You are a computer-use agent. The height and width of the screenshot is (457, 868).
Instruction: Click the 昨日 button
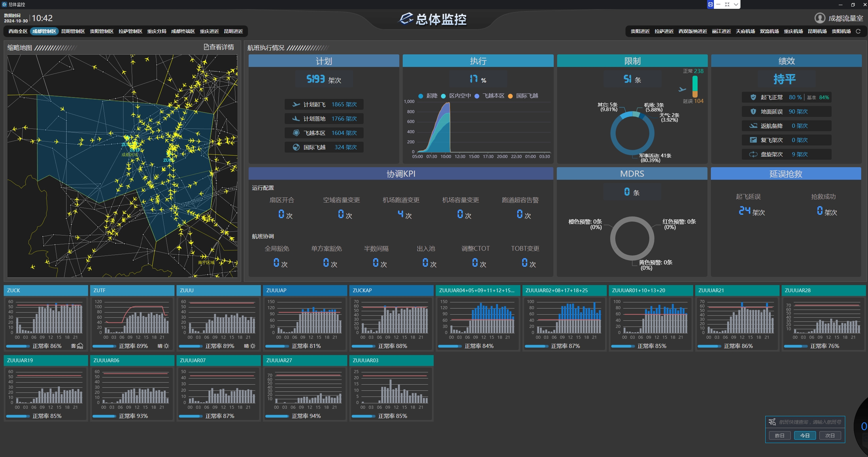pyautogui.click(x=780, y=435)
